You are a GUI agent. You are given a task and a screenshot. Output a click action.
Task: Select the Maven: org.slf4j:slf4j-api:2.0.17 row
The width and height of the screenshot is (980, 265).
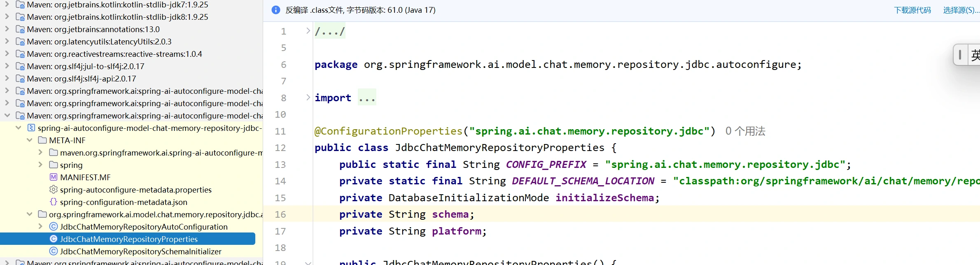(131, 79)
